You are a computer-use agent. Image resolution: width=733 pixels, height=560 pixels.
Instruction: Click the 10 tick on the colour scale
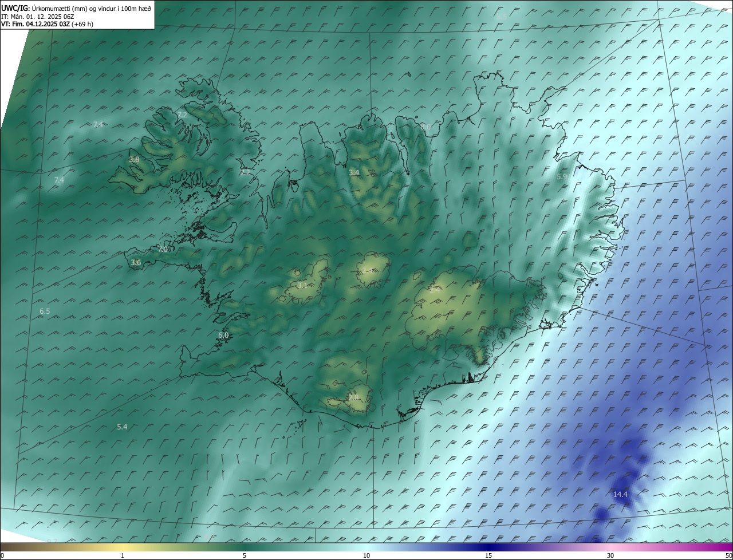(x=366, y=555)
